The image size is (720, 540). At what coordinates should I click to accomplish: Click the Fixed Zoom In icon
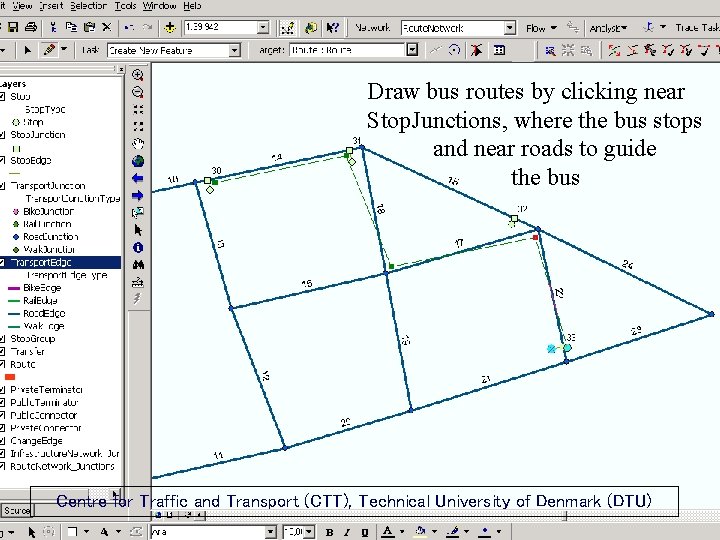[138, 109]
